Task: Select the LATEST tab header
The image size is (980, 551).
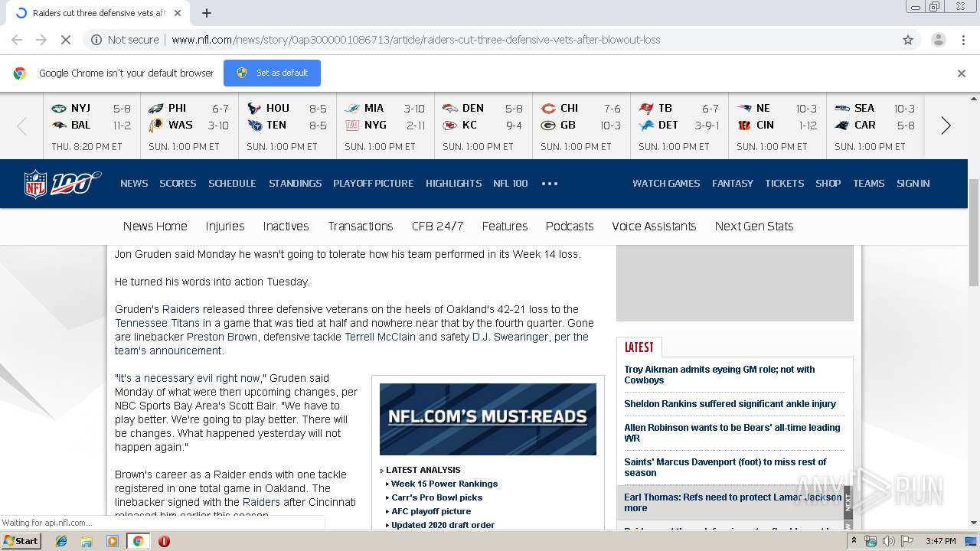Action: (639, 347)
